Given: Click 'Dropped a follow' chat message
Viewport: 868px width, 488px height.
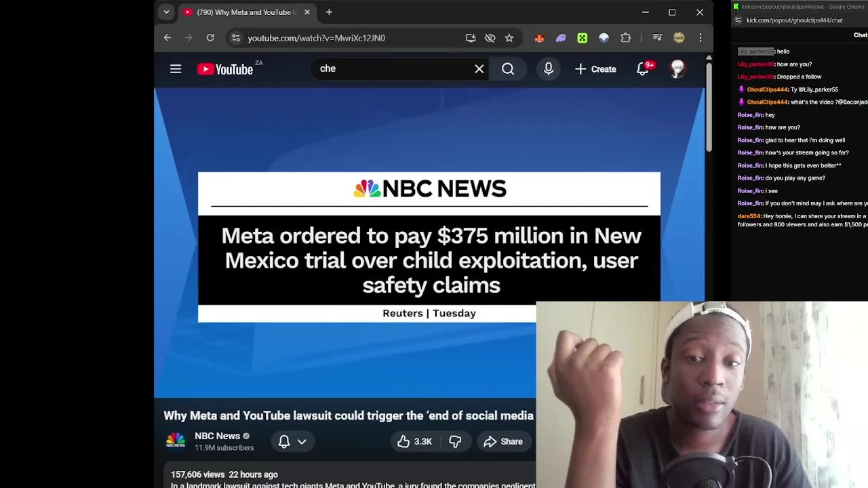Looking at the screenshot, I should tap(799, 77).
